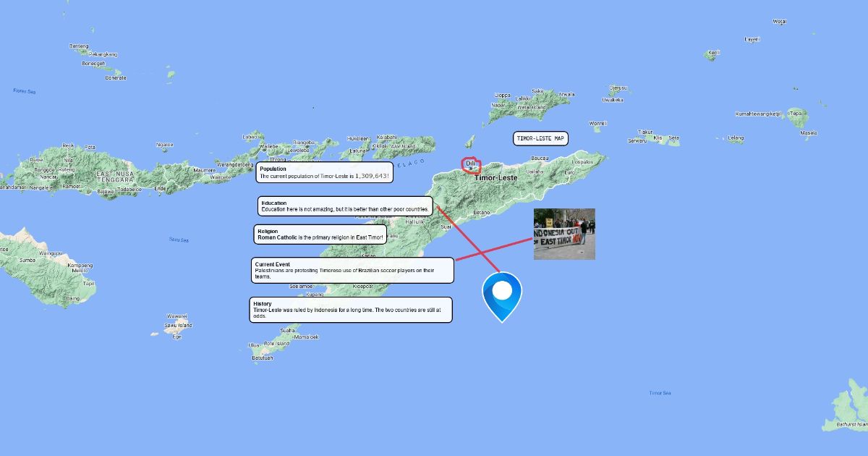This screenshot has width=868, height=456.
Task: Open the Current Event text box
Action: pos(353,270)
